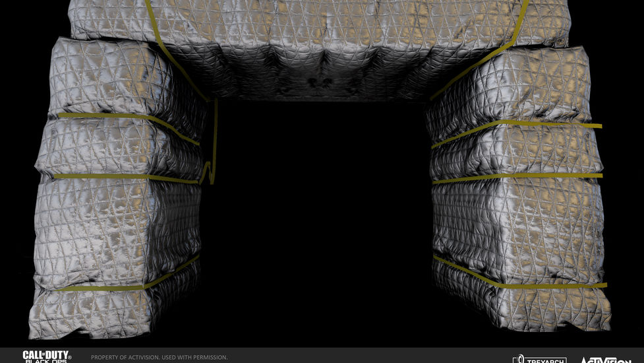Image resolution: width=644 pixels, height=363 pixels.
Task: Click the Treyarch logo in the footer
Action: pyautogui.click(x=540, y=359)
